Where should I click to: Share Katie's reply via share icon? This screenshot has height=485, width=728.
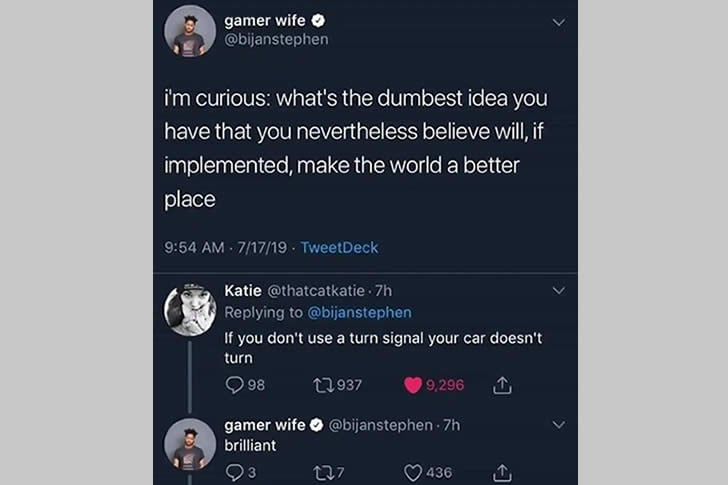(505, 384)
